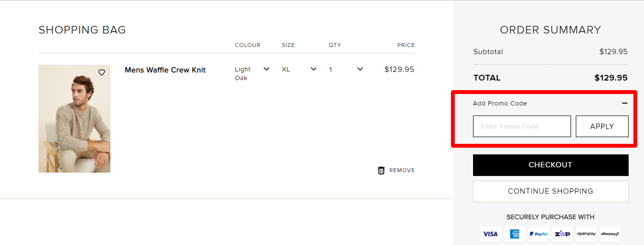Click the American Express payment icon
This screenshot has height=245, width=644.
(515, 234)
